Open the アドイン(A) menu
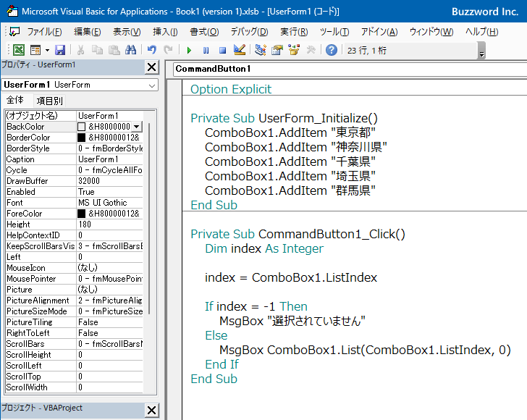Image resolution: width=527 pixels, height=420 pixels. 379,32
